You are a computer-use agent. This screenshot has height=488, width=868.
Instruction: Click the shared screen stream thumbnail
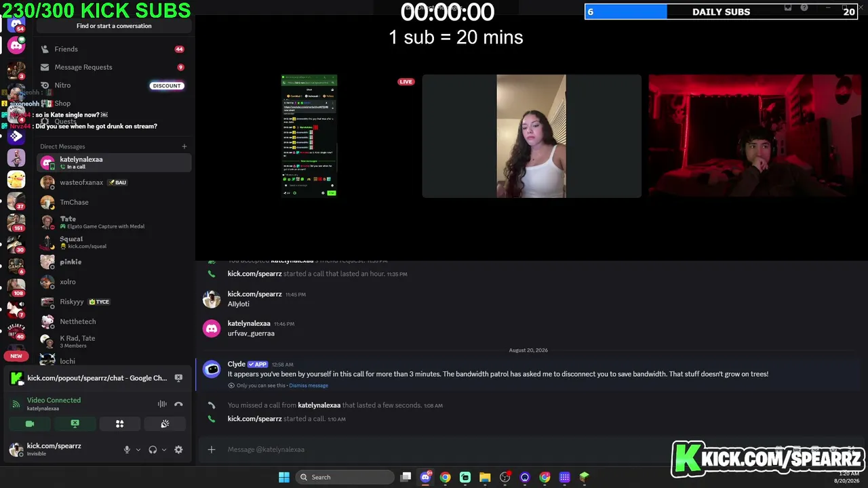pyautogui.click(x=309, y=136)
